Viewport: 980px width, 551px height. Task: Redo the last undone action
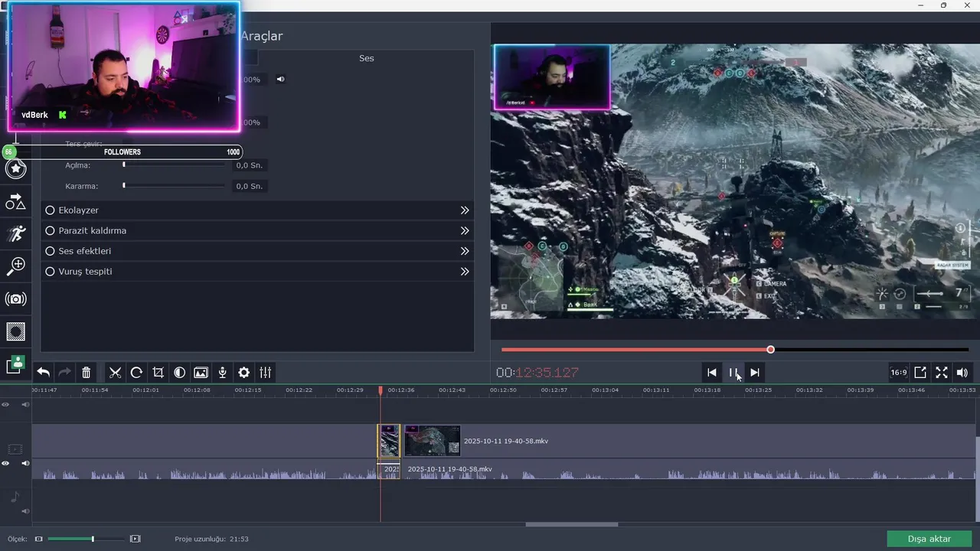65,372
